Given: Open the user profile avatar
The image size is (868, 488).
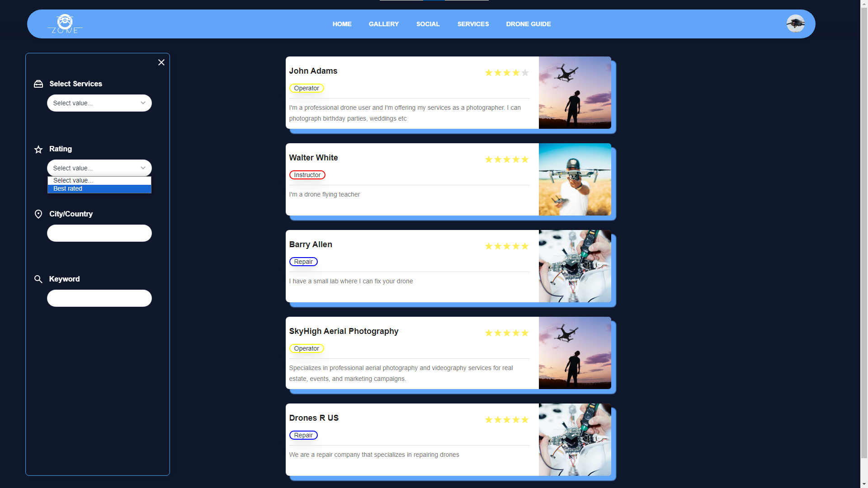Looking at the screenshot, I should coord(795,23).
